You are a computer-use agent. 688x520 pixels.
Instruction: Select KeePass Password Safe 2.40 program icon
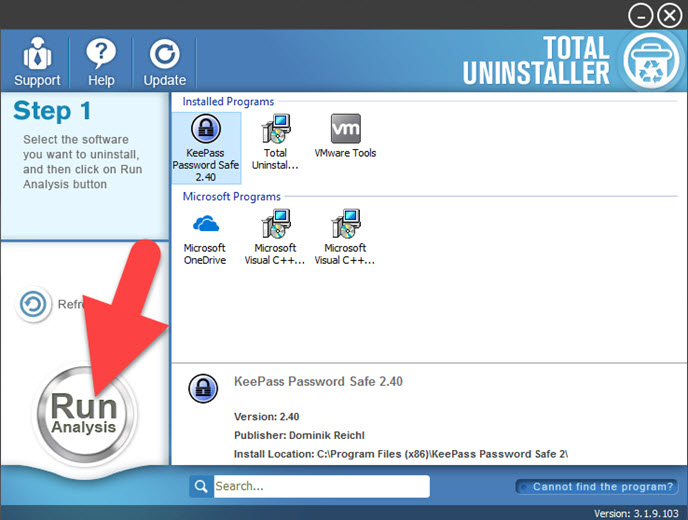206,148
